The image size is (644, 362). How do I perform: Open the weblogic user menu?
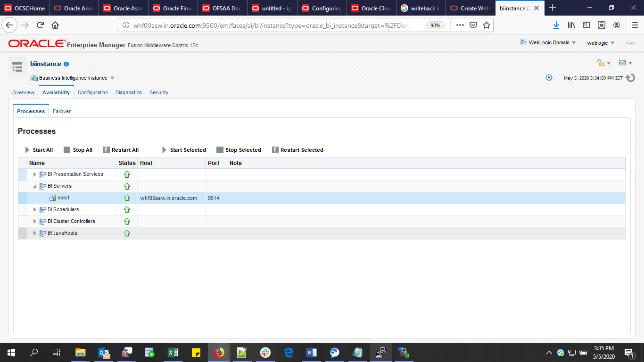[601, 43]
